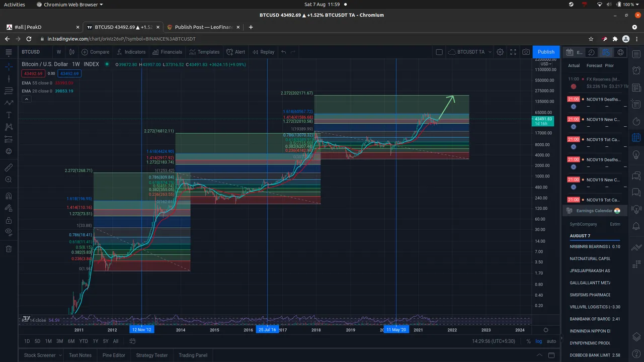Open the Strategy Tester tab
This screenshot has width=644, height=362.
(x=152, y=355)
